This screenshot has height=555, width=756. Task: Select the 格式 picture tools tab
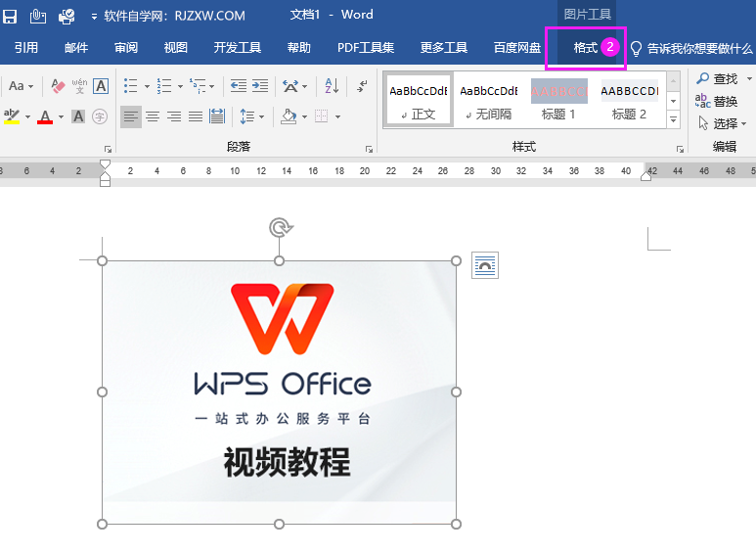(x=586, y=48)
